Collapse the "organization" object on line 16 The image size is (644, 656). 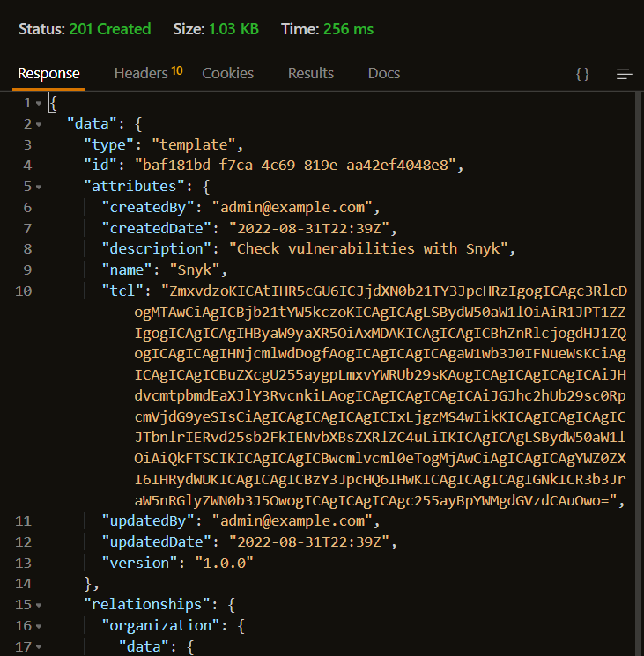(x=39, y=626)
